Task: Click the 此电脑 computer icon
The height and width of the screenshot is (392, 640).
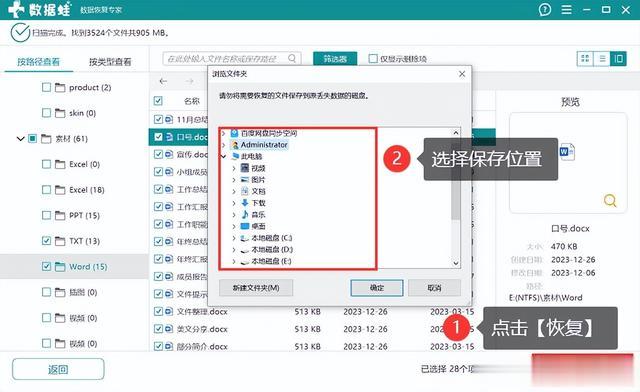Action: (235, 156)
